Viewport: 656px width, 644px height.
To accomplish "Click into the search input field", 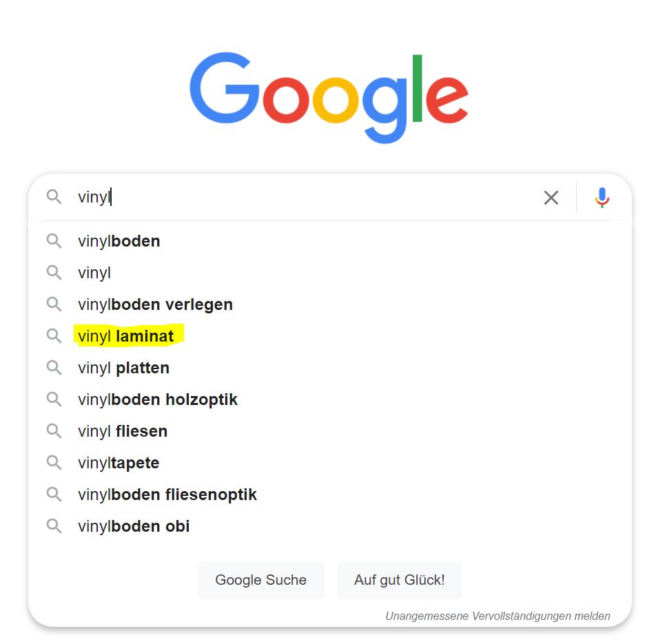I will tap(305, 197).
